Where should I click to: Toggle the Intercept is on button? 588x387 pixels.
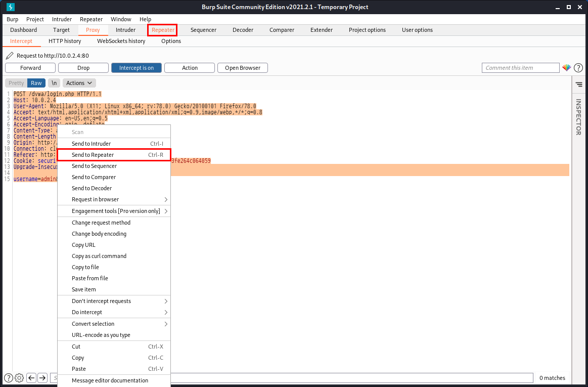coord(137,68)
